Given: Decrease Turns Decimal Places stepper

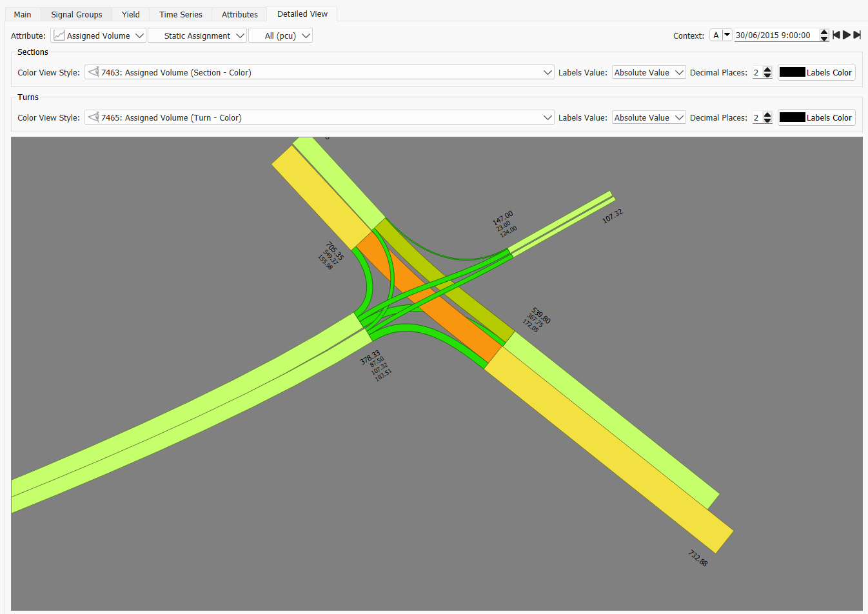Looking at the screenshot, I should point(767,121).
